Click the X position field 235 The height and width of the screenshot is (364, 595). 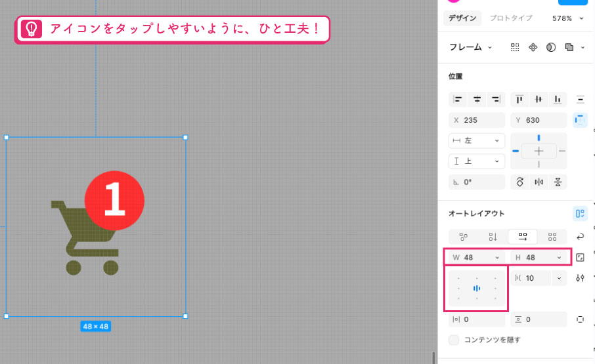pos(477,120)
